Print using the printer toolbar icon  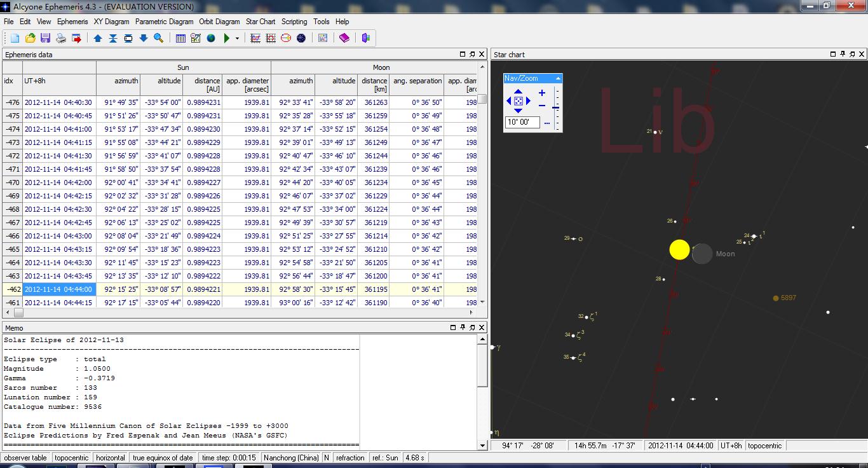coord(61,38)
